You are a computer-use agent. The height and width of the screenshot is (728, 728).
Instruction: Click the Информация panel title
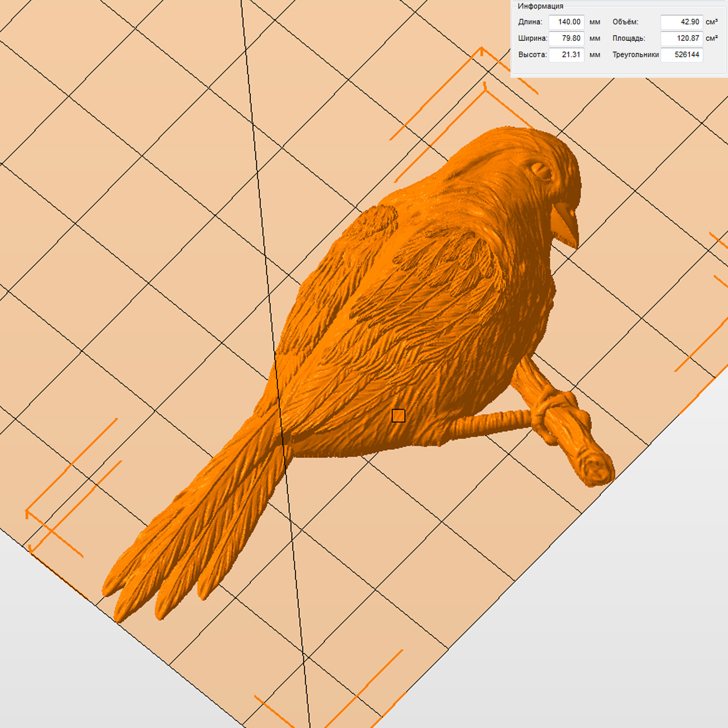(540, 6)
